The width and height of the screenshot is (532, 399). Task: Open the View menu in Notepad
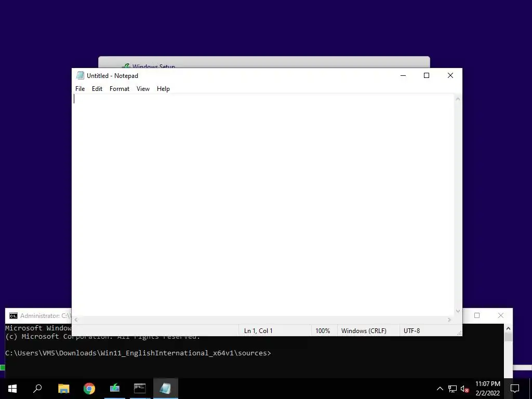point(143,89)
